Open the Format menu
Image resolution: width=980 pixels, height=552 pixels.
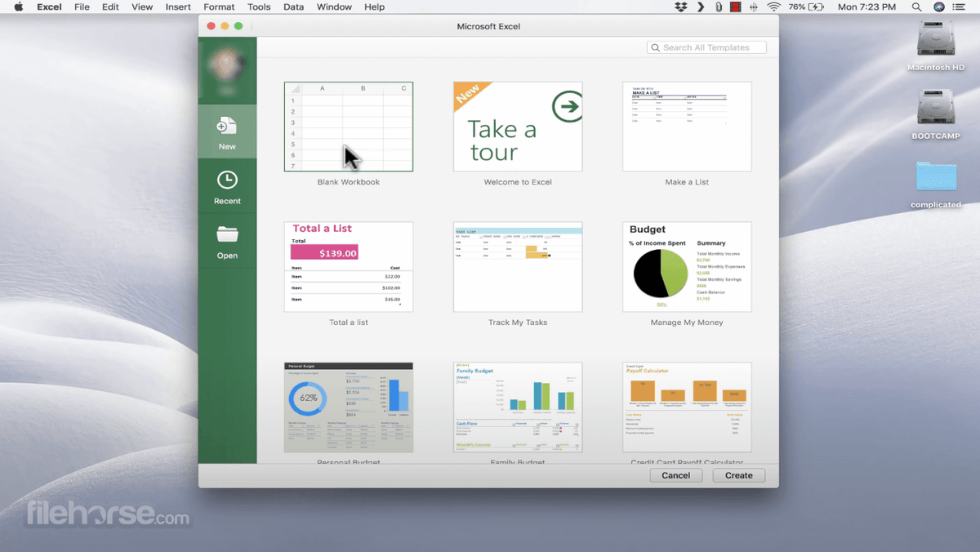point(219,7)
